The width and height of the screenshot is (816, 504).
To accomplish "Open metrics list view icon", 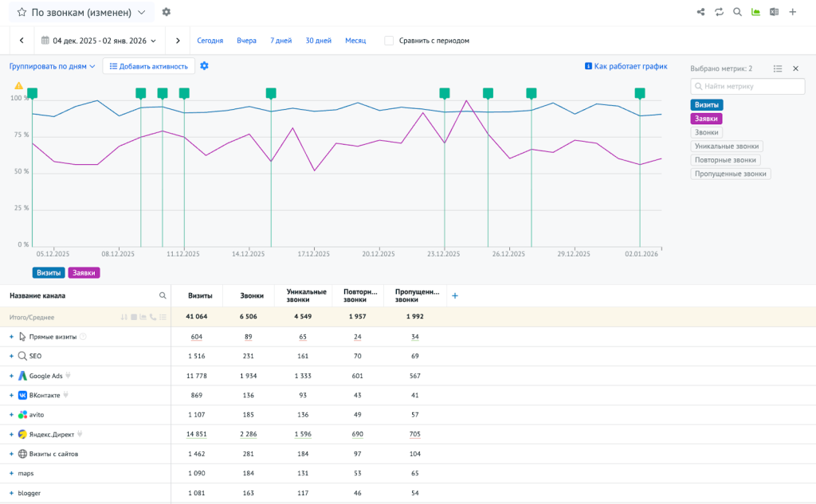I will click(x=778, y=68).
